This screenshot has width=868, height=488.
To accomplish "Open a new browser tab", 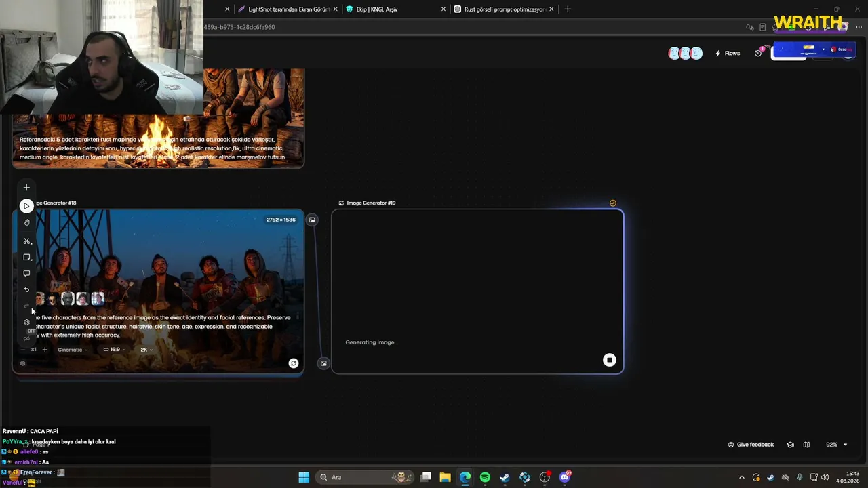I will (568, 9).
